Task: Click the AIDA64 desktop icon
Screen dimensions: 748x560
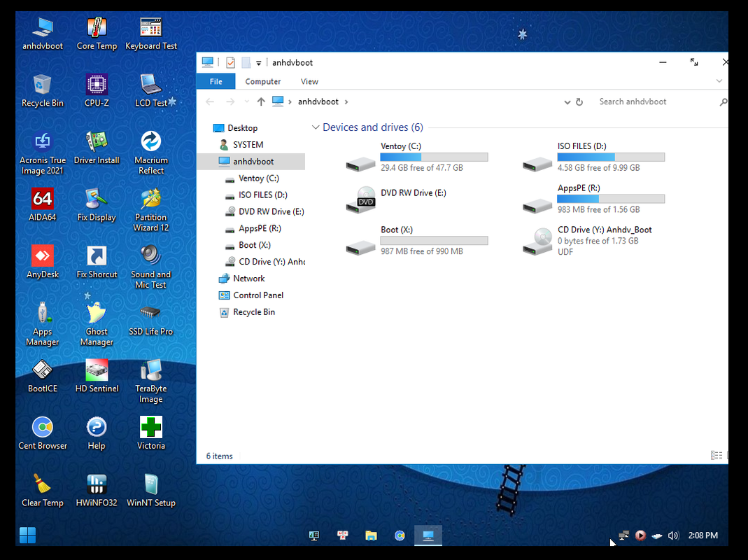Action: 43,204
